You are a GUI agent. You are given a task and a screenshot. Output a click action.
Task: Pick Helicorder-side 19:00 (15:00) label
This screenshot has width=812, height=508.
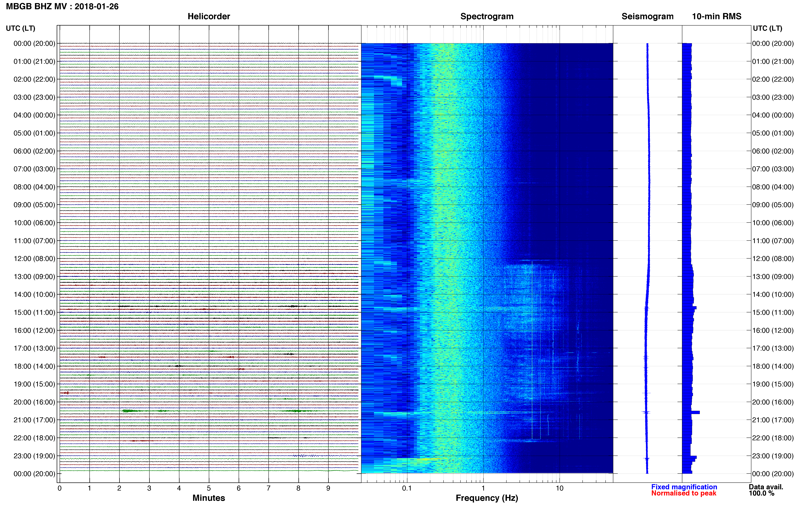34,384
